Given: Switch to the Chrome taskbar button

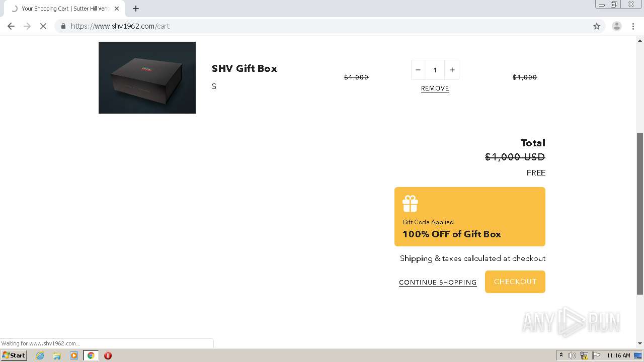Looking at the screenshot, I should 91,355.
